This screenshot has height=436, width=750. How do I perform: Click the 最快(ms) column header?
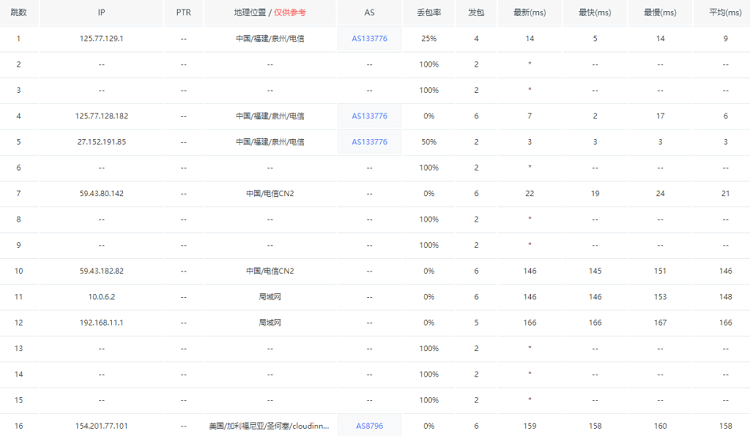coord(595,12)
